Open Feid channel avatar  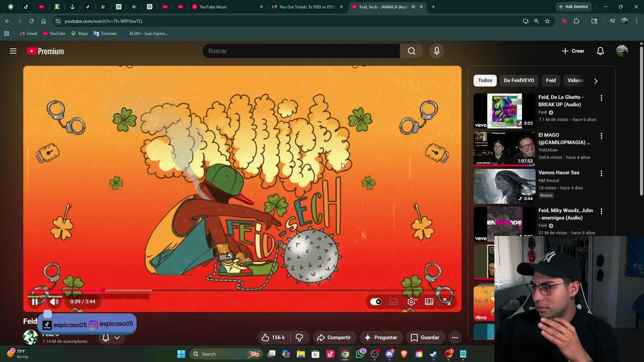point(30,337)
